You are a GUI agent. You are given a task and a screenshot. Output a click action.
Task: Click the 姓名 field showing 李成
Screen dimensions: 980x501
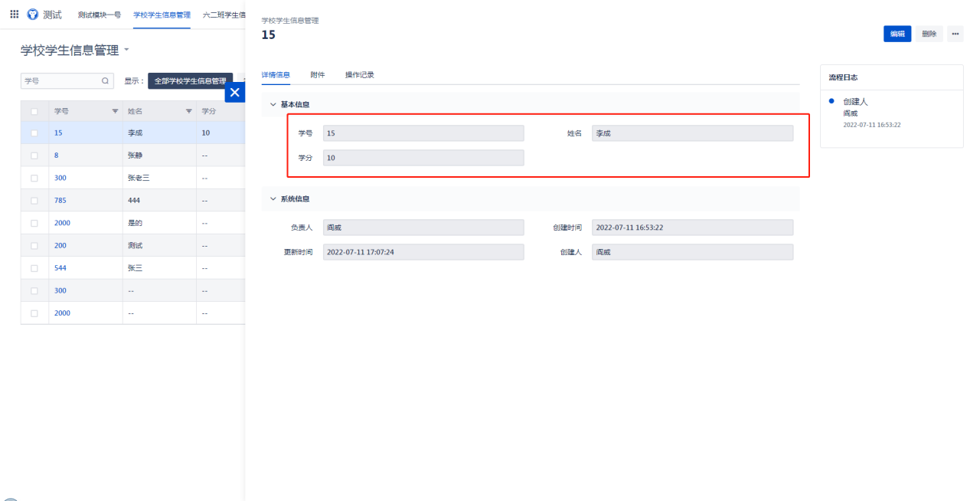pyautogui.click(x=693, y=133)
